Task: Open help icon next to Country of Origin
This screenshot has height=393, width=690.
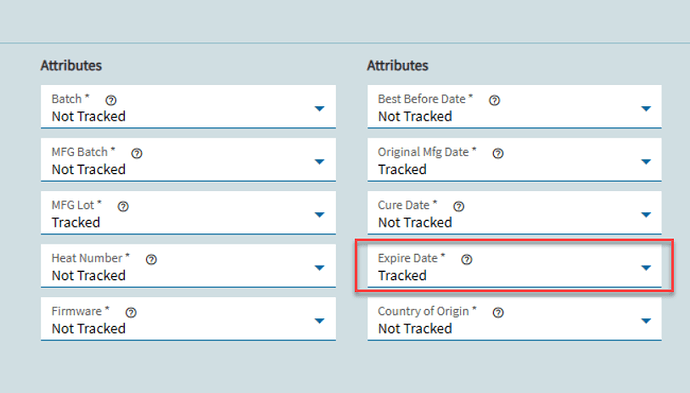Action: pyautogui.click(x=498, y=312)
